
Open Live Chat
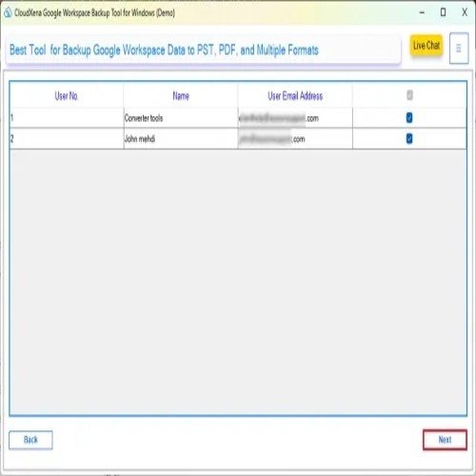click(x=426, y=46)
